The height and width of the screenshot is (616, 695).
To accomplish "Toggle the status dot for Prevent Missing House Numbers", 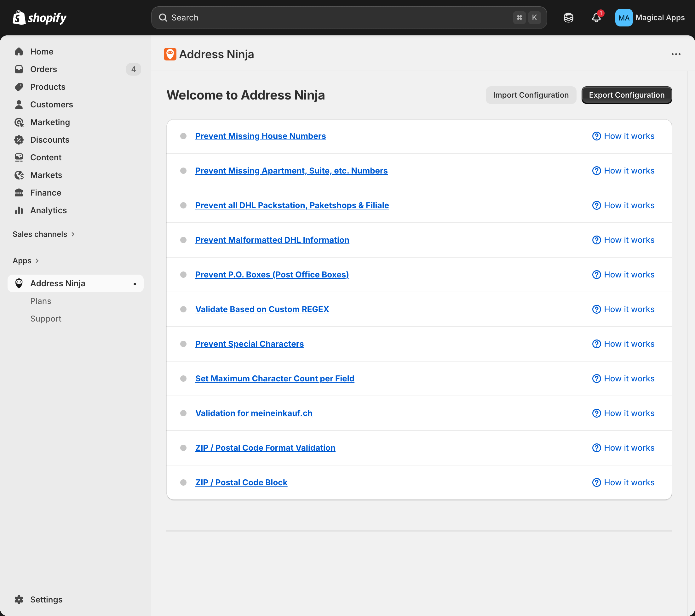I will 184,136.
